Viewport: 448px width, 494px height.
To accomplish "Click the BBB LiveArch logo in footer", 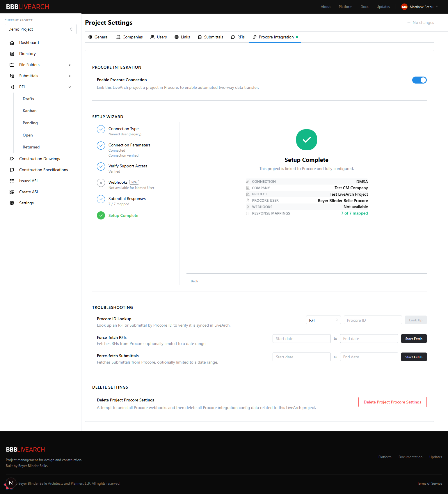I will coord(26,449).
